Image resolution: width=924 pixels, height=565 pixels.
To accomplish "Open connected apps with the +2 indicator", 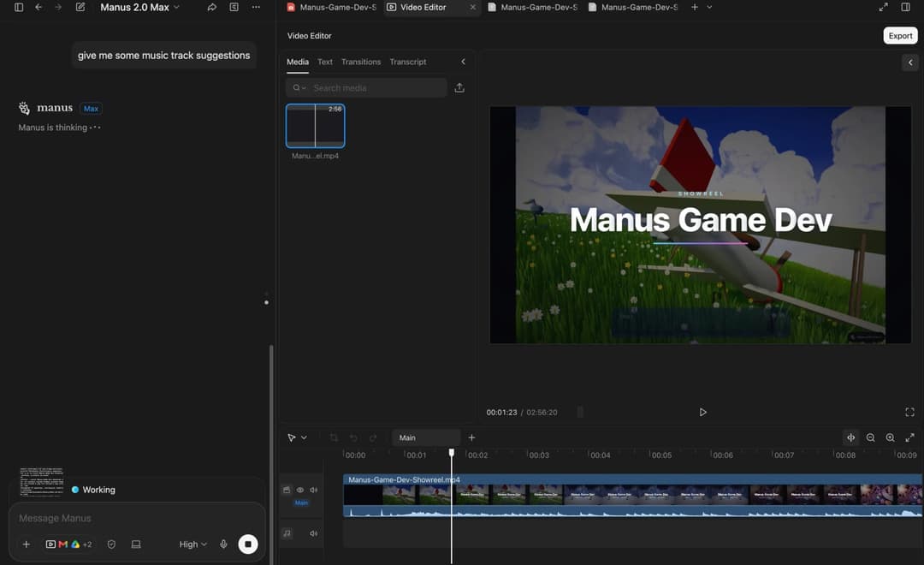I will pos(87,545).
